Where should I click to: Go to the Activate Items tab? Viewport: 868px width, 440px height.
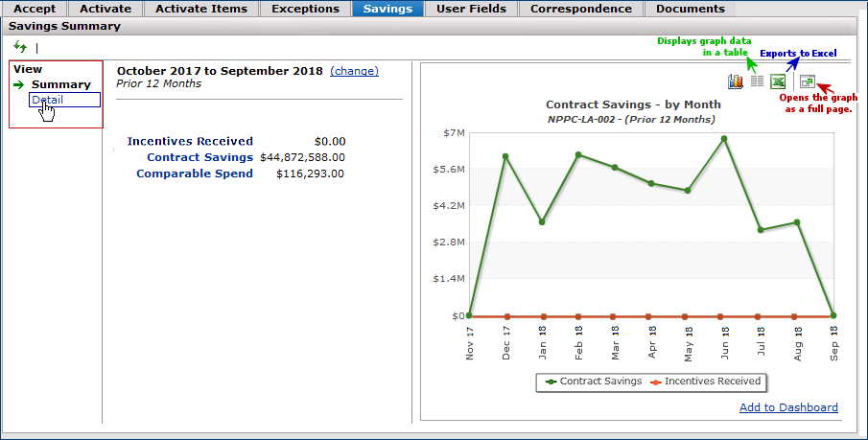(201, 9)
